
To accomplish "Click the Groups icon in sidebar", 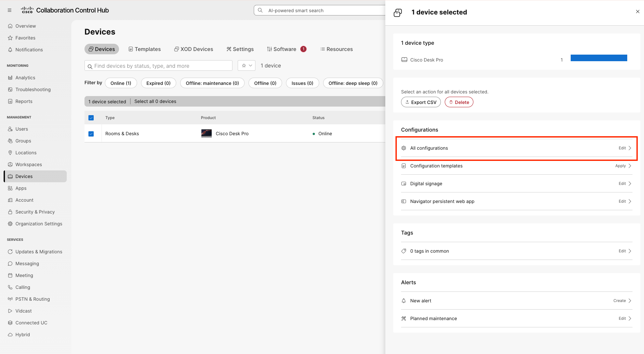I will (10, 141).
